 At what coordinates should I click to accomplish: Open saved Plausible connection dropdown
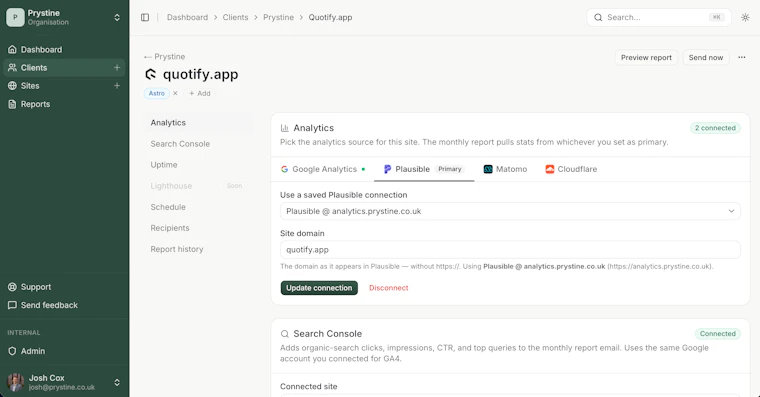coord(510,211)
